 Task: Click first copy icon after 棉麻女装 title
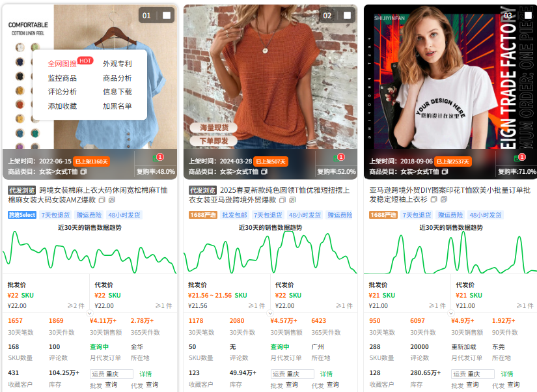(102, 200)
